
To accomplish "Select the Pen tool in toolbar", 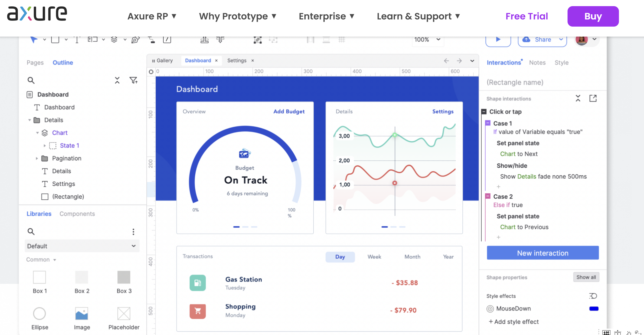I will pos(135,40).
